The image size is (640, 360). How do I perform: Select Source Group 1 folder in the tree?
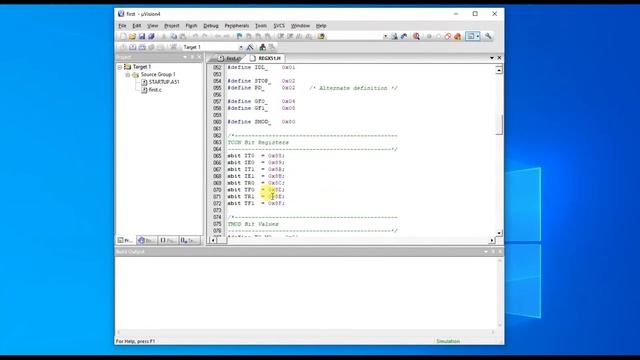pyautogui.click(x=158, y=74)
